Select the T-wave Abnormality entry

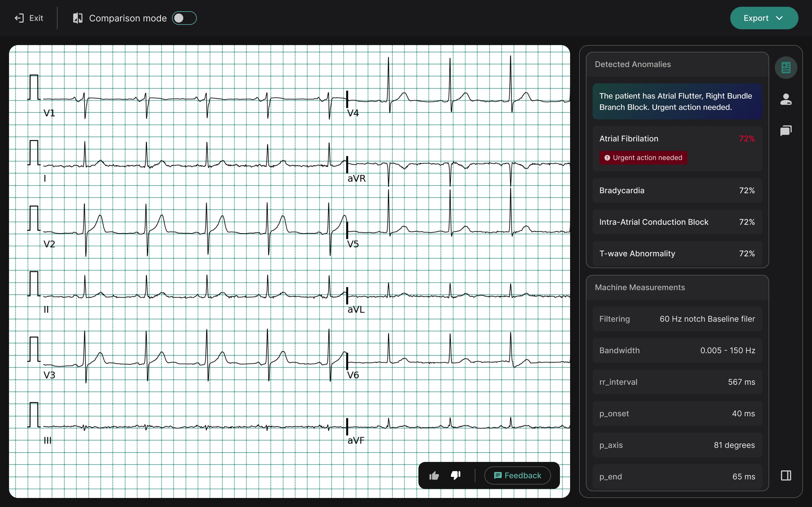tap(677, 253)
